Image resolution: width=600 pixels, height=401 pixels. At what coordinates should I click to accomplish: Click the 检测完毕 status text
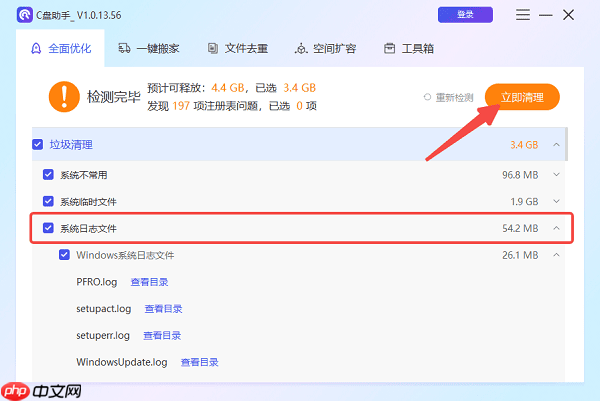114,97
